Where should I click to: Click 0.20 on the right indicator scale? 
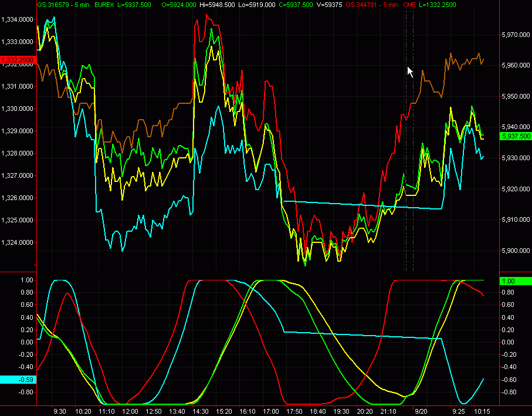click(x=508, y=330)
